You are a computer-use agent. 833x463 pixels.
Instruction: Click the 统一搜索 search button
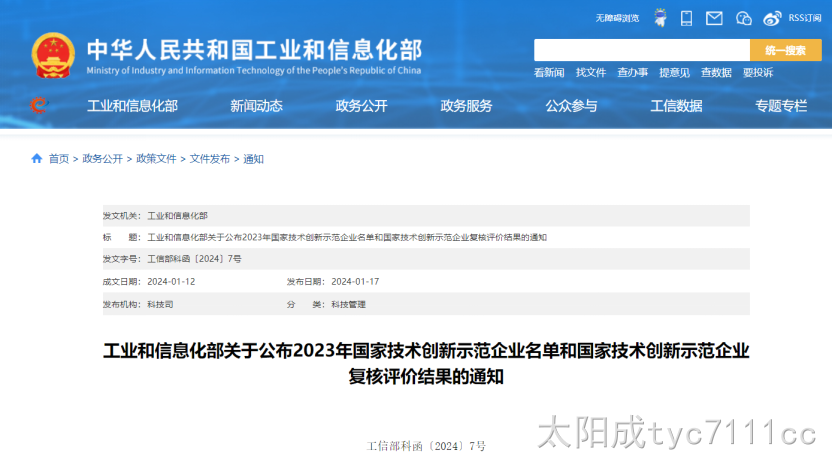pyautogui.click(x=786, y=50)
